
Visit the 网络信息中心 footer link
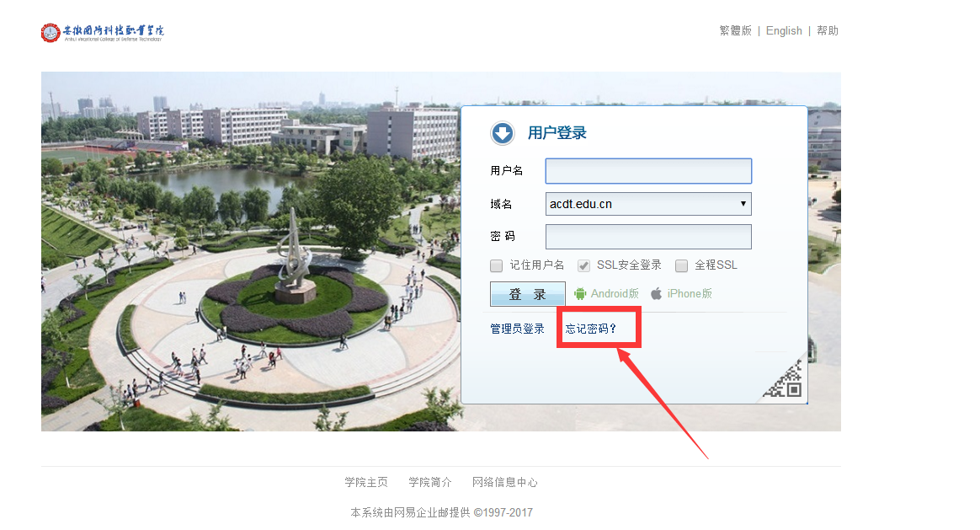pyautogui.click(x=504, y=483)
